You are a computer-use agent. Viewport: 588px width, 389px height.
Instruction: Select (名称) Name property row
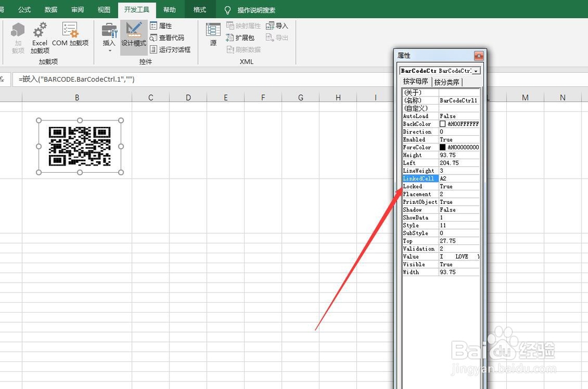tap(441, 100)
